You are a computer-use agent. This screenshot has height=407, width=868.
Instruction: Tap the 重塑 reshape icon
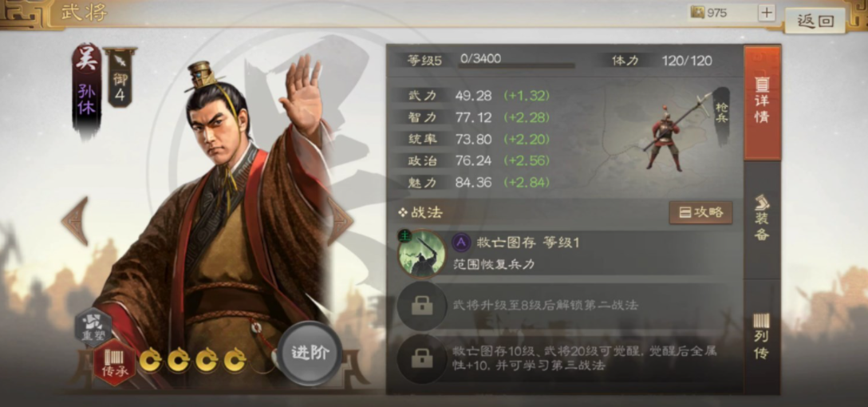pos(93,327)
